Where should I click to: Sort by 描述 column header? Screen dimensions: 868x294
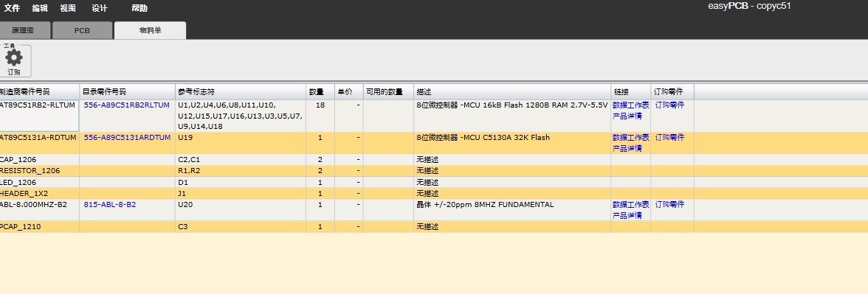click(512, 91)
